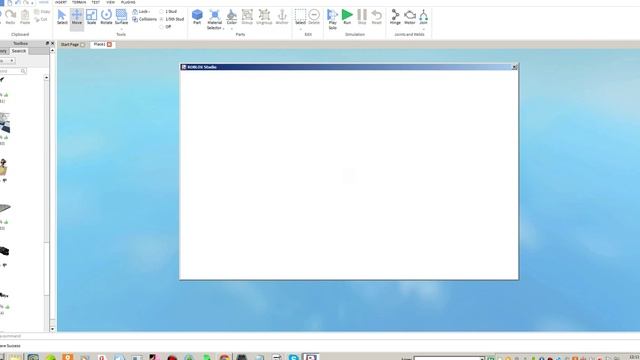Open the PLUGINS ribbon tab

(x=128, y=2)
